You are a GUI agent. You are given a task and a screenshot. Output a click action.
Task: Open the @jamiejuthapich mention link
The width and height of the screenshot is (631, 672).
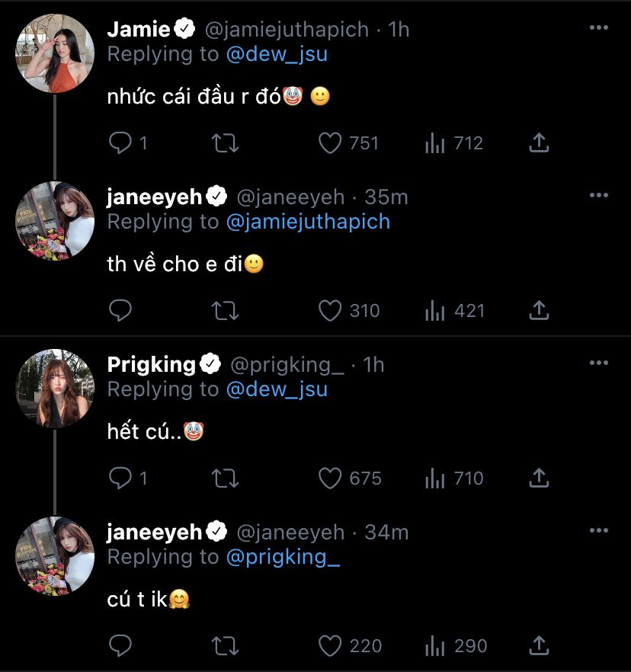point(308,222)
